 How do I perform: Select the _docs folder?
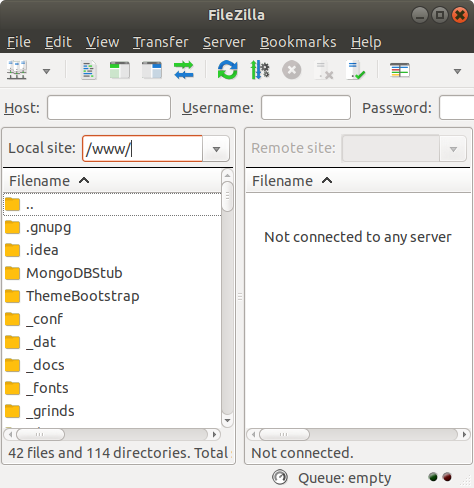(112, 365)
